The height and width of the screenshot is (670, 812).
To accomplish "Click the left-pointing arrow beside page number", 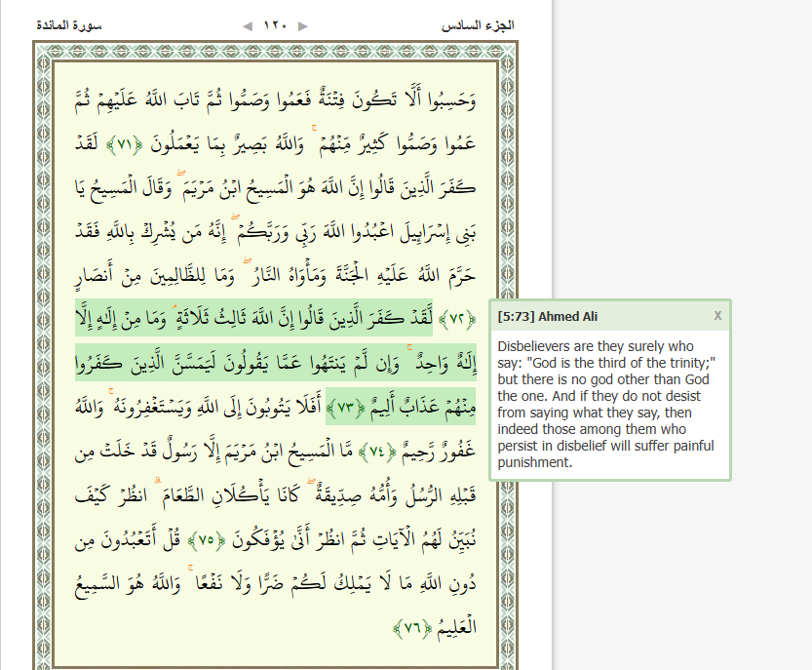I will tap(246, 25).
